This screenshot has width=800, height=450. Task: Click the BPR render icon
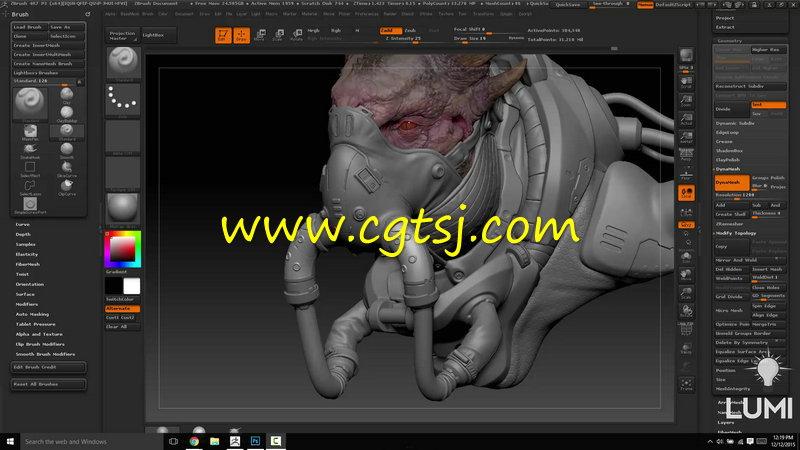[x=686, y=57]
